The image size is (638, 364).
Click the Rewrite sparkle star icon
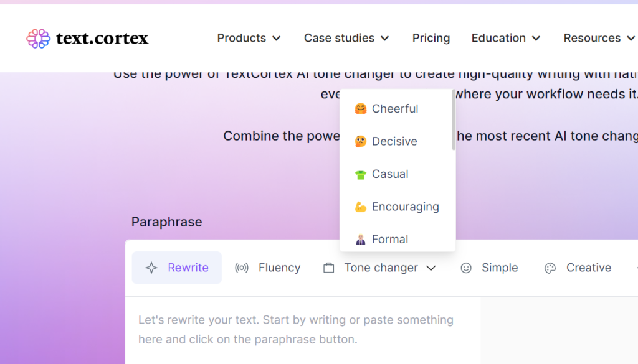click(151, 268)
